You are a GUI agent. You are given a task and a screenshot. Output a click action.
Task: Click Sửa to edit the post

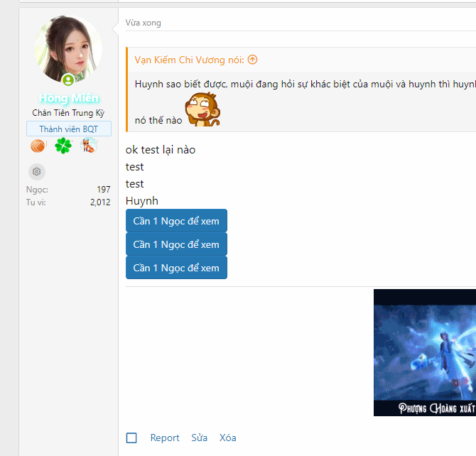point(199,438)
